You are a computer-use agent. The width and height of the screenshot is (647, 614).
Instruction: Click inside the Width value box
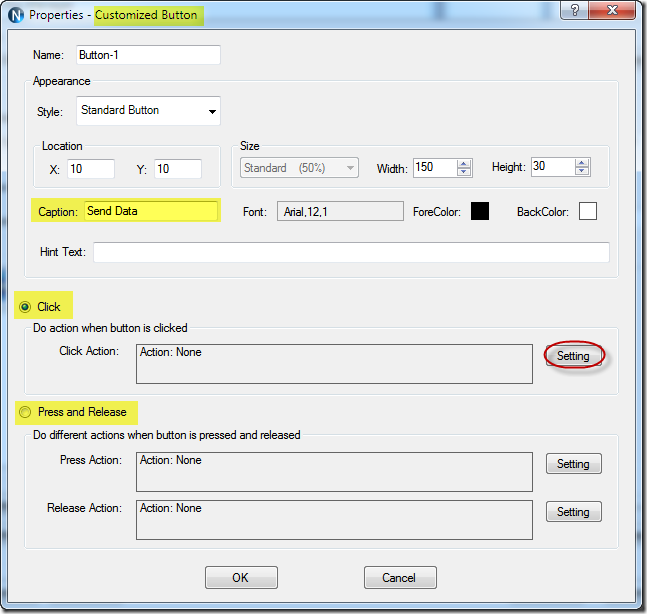pyautogui.click(x=435, y=167)
